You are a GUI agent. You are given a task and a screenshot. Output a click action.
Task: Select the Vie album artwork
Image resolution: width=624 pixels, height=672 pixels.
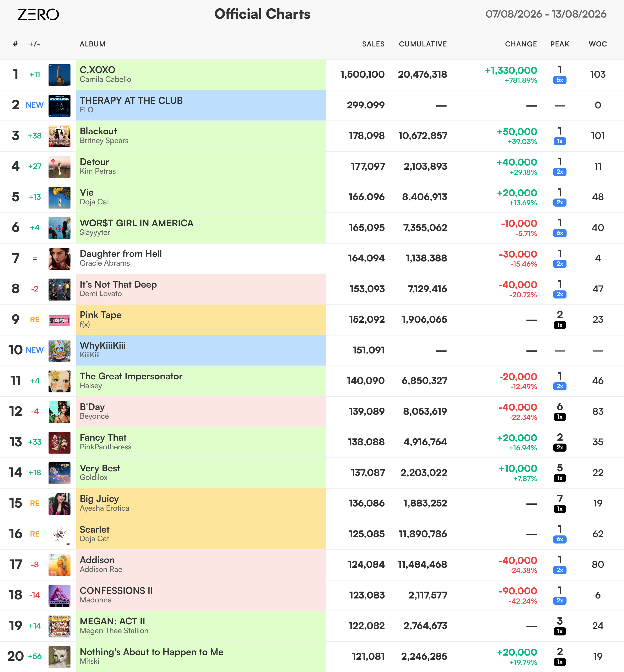coord(59,198)
